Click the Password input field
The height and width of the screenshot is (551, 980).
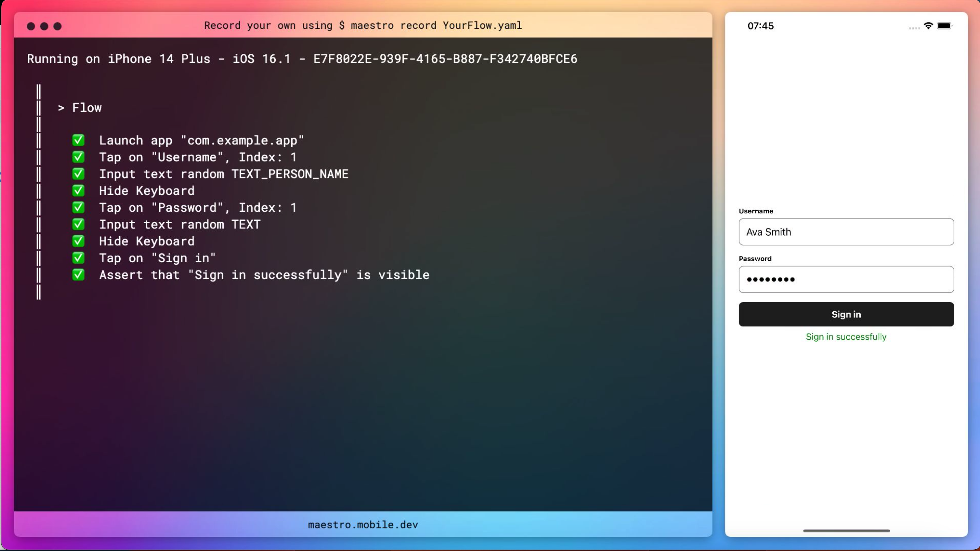pos(846,280)
